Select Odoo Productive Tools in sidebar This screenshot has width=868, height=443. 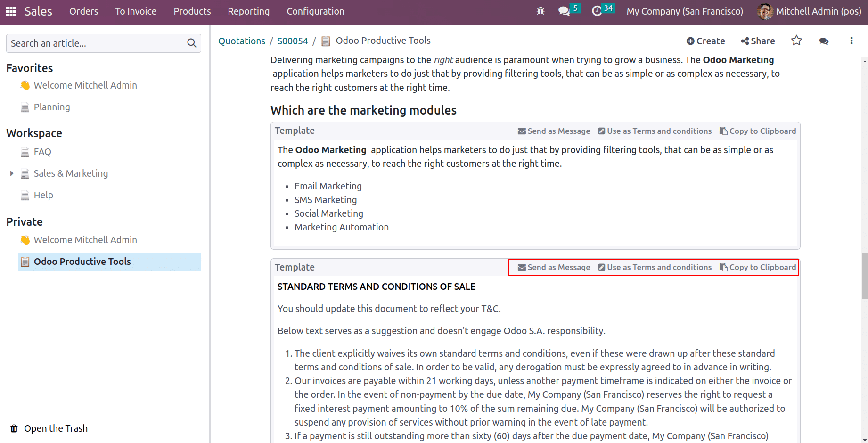[x=109, y=262]
